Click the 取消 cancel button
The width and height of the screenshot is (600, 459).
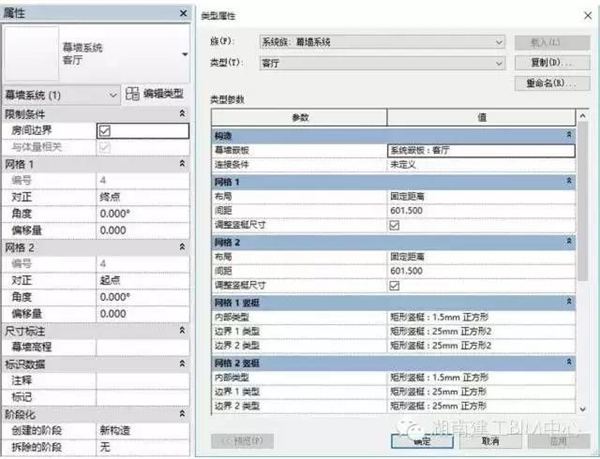click(490, 440)
